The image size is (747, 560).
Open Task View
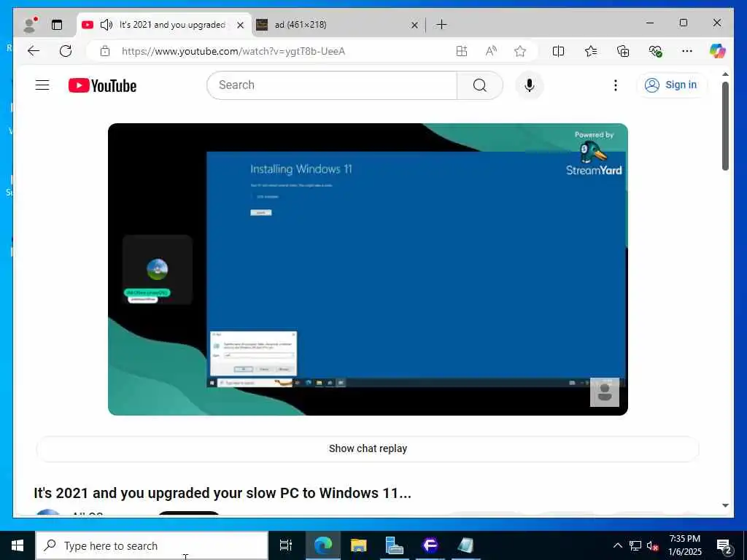[x=286, y=545]
